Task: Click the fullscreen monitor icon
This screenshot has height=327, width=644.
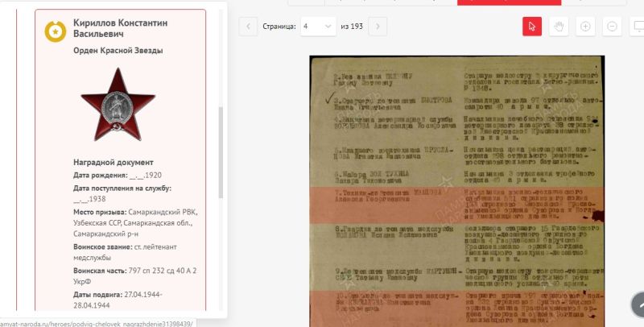Action: (x=637, y=27)
